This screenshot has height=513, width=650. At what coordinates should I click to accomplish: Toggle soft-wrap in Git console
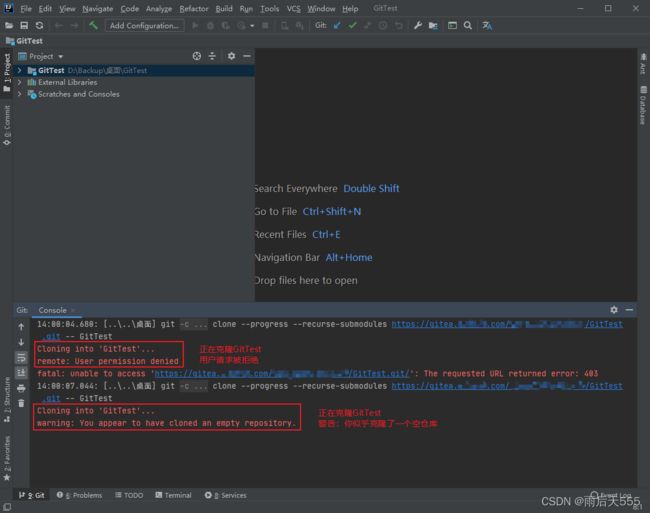coord(21,357)
